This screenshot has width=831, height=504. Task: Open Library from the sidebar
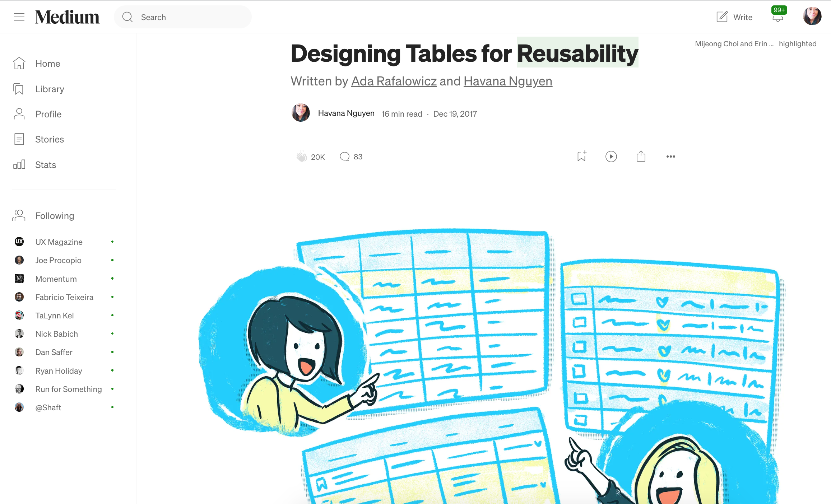(x=50, y=89)
